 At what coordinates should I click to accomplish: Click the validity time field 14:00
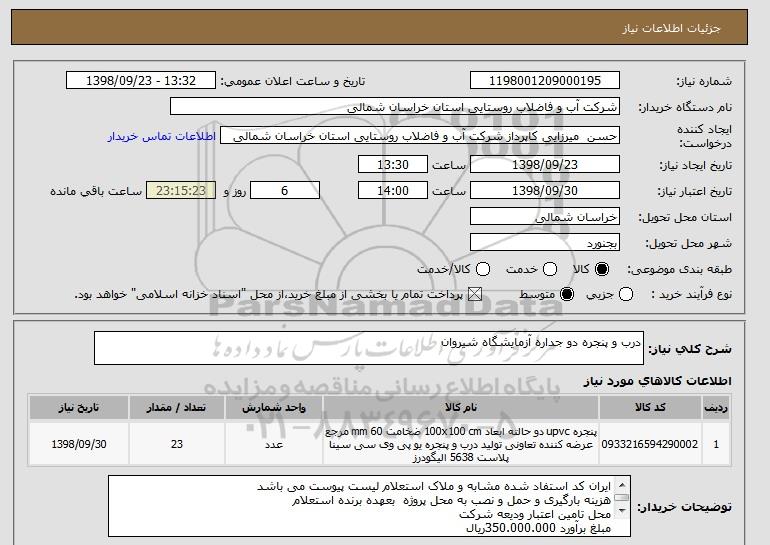click(x=393, y=191)
